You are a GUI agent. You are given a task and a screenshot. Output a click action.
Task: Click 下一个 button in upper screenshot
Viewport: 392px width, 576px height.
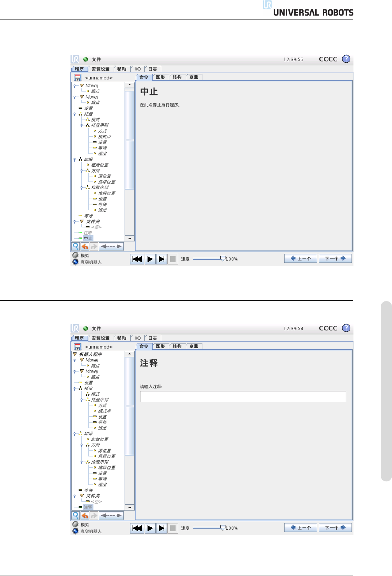(x=335, y=259)
